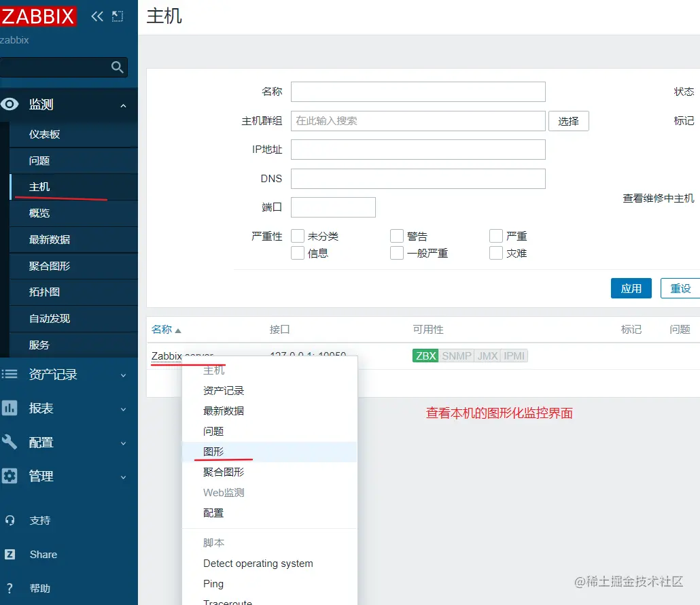Click the headset icon beside 支持

(x=10, y=520)
